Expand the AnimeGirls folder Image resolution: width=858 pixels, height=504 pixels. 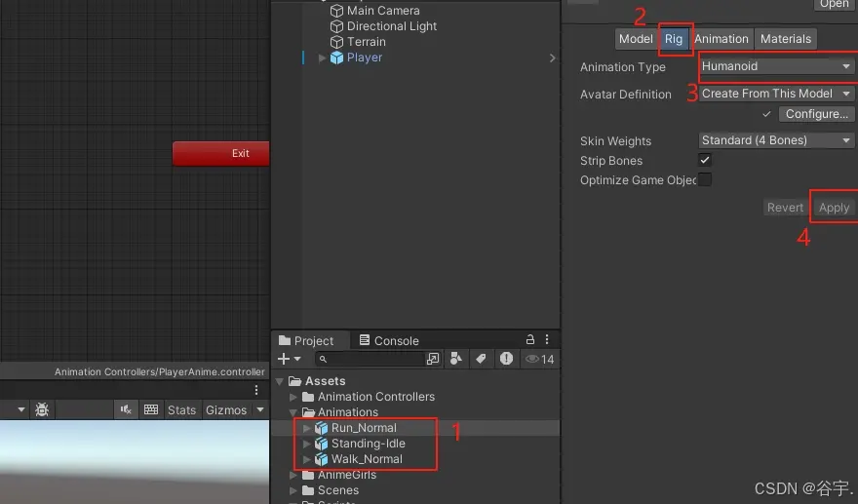293,475
